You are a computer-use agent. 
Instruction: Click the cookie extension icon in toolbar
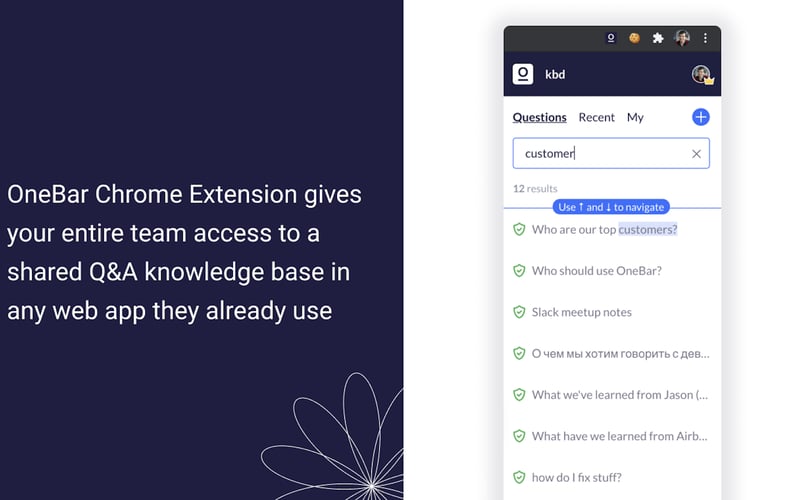(634, 38)
